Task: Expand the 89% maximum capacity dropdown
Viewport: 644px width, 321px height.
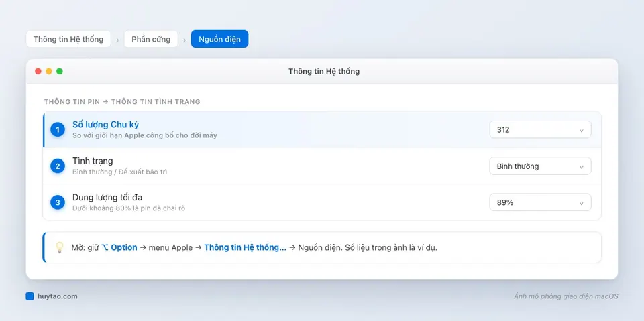Action: click(x=540, y=202)
